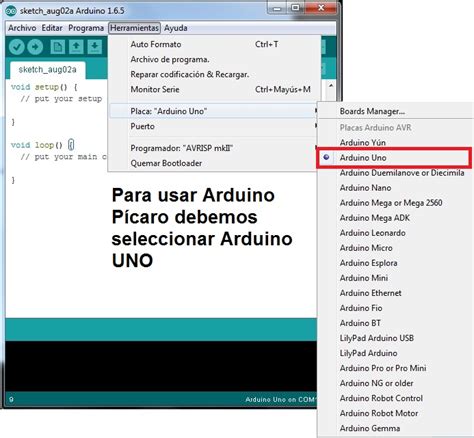474x438 pixels.
Task: Click the line number 9 in status bar
Action: [11, 399]
